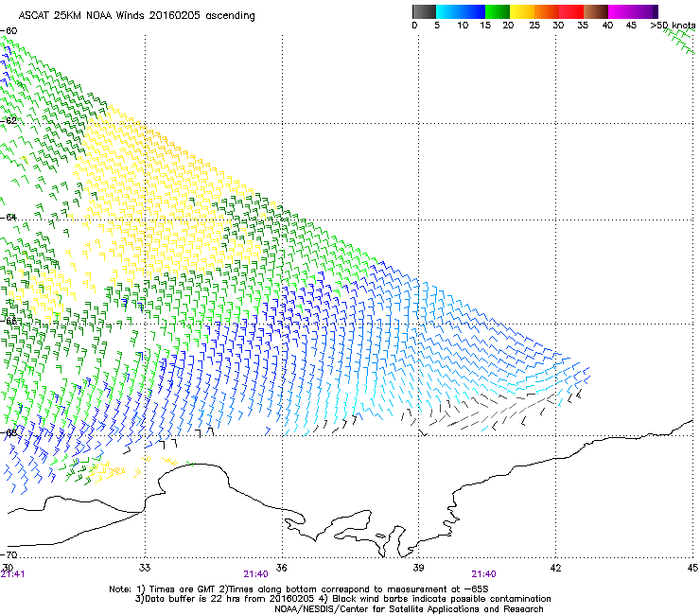
Task: Select the brown 35-40 knots legend band
Action: [x=596, y=11]
